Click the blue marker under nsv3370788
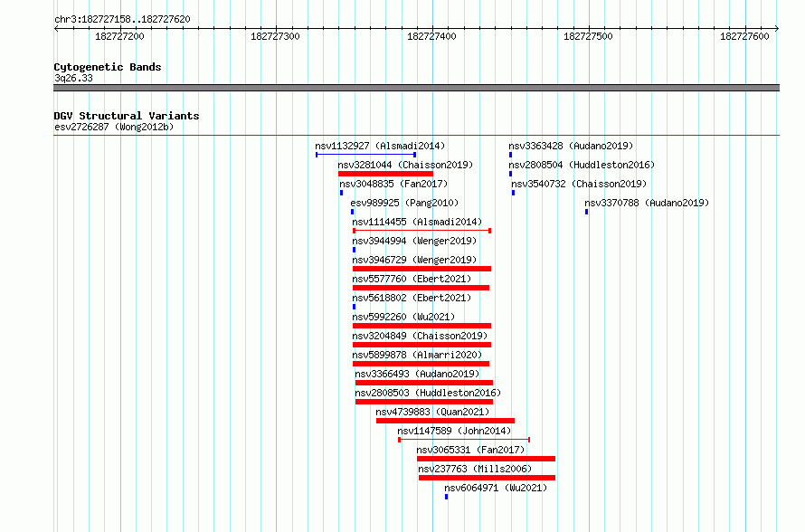Viewport: 805px width, 532px height. pos(587,212)
